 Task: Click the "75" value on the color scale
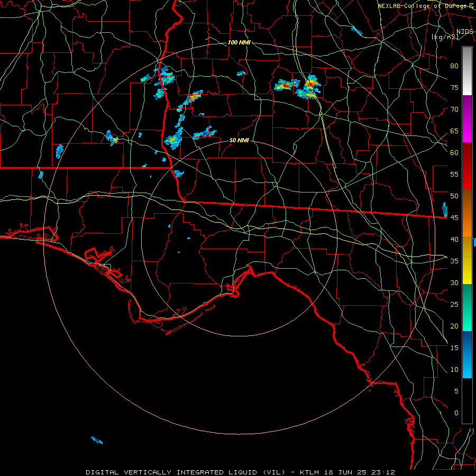pos(454,88)
